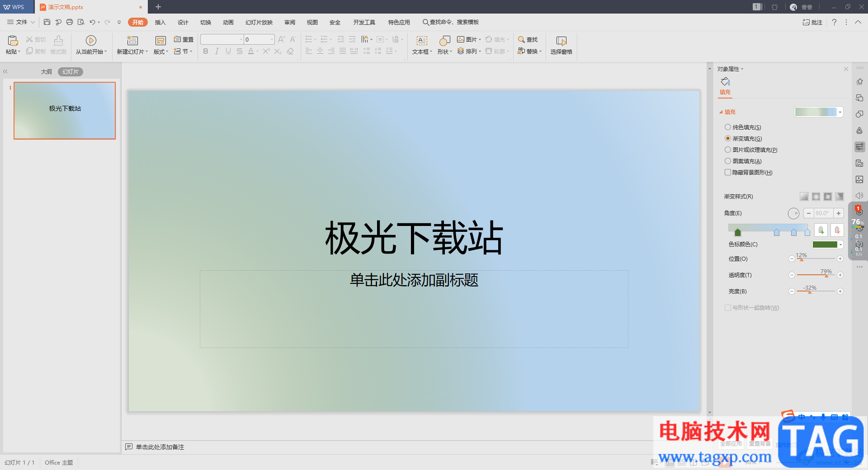Image resolution: width=868 pixels, height=470 pixels.
Task: Insert a Text Box (文本框)
Action: coord(422,45)
